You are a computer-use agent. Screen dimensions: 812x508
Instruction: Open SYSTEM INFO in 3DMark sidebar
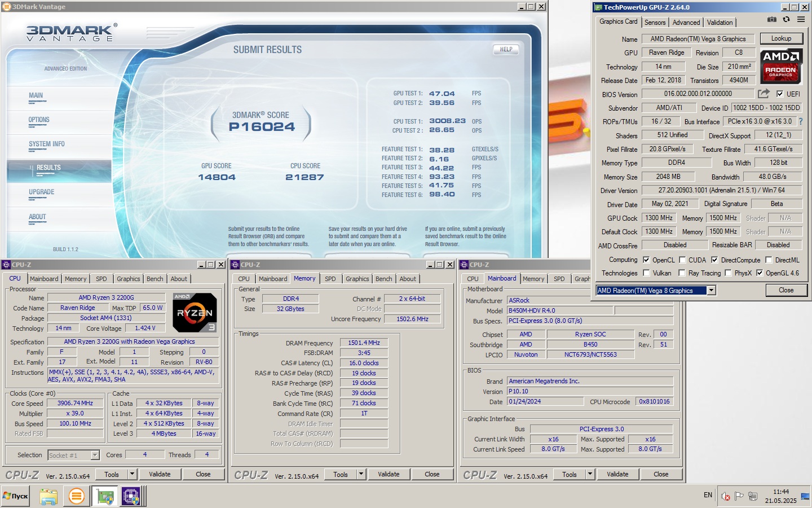[x=47, y=144]
